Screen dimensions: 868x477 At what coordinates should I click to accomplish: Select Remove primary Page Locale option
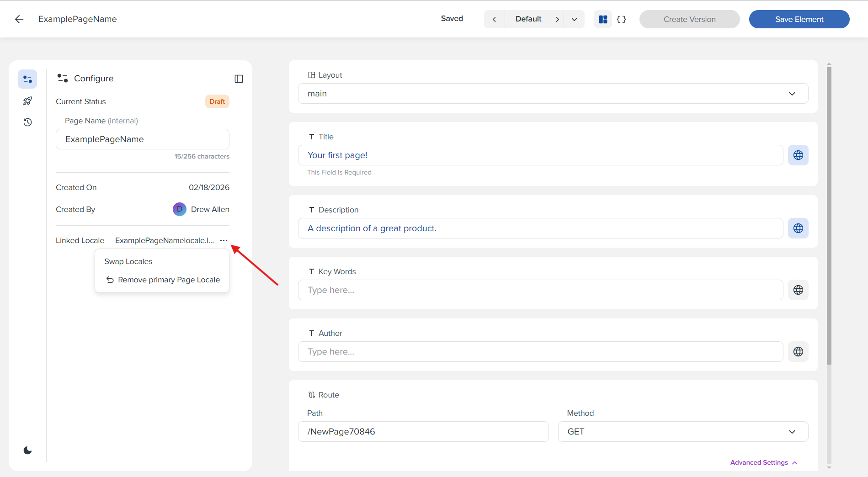point(169,279)
